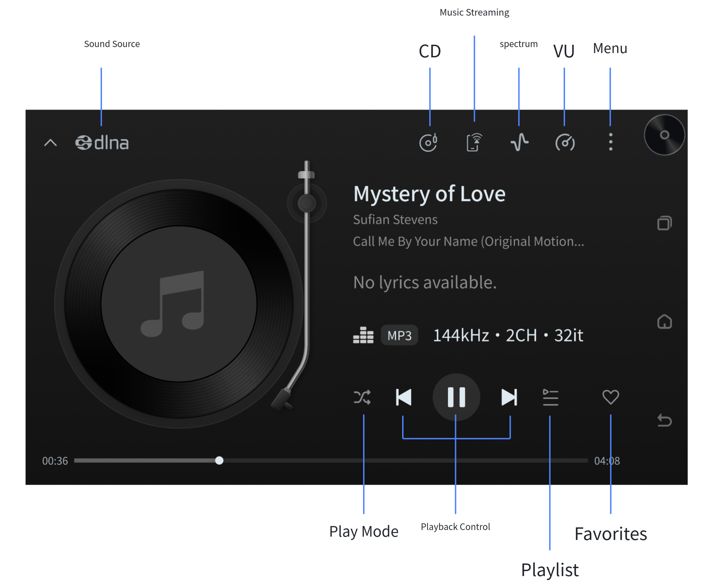The image size is (701, 588).
Task: Click the artist name Sufian Stevens
Action: coord(395,220)
